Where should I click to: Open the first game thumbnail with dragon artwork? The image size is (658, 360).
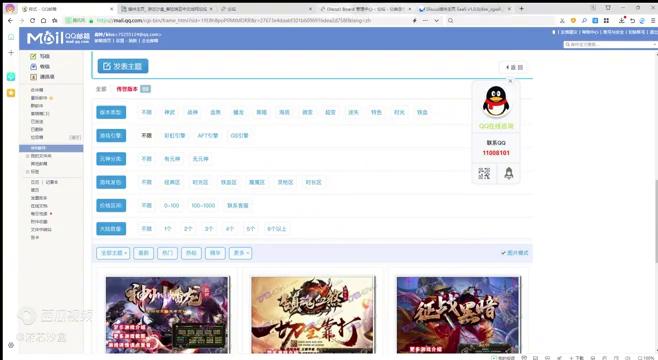(x=167, y=315)
